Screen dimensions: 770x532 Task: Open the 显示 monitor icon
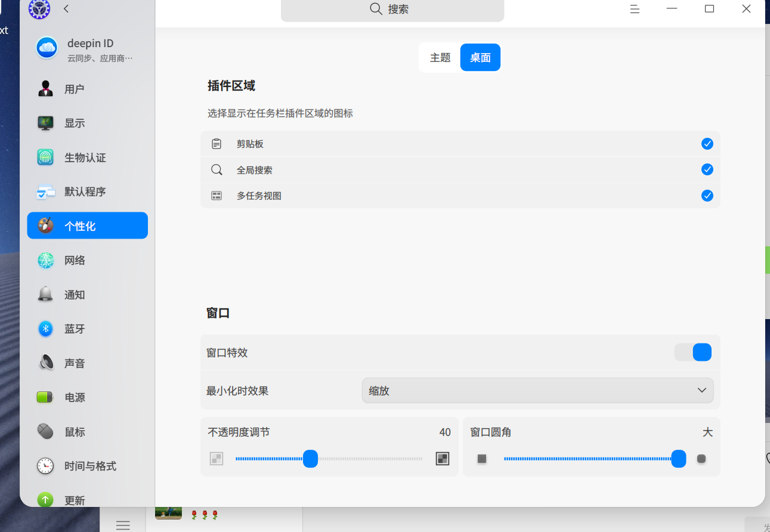46,123
